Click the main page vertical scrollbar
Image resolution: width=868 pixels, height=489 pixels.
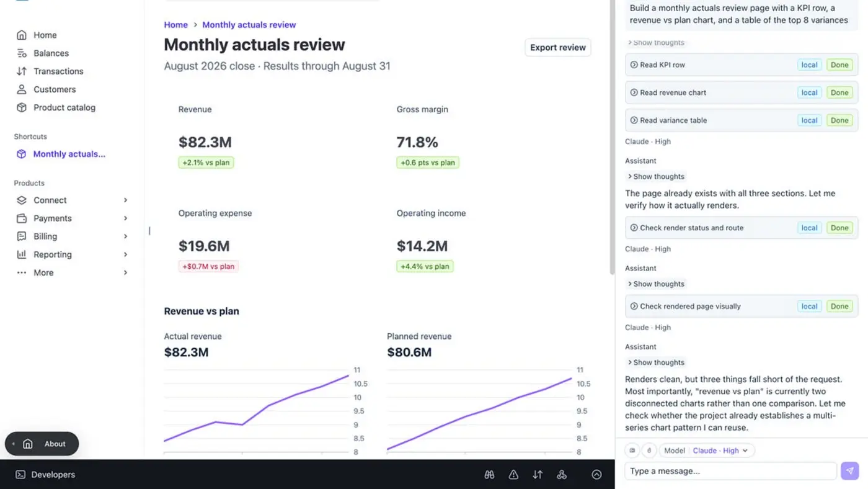(x=612, y=137)
